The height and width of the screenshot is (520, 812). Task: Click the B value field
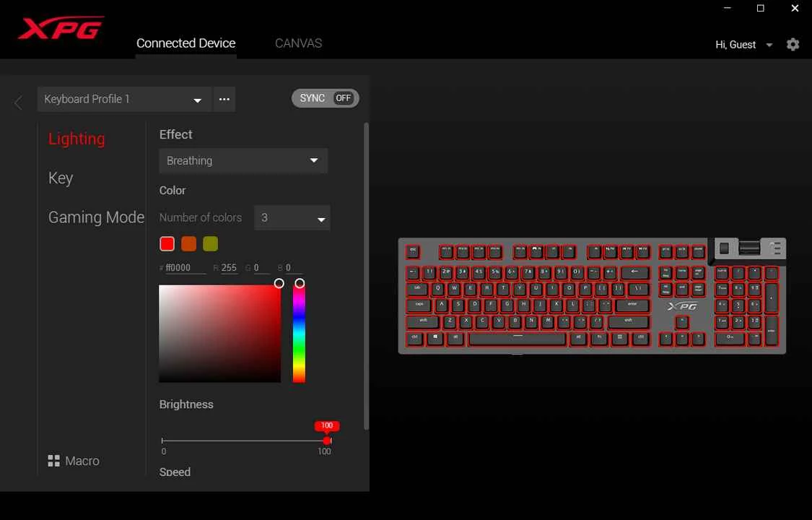pyautogui.click(x=294, y=268)
